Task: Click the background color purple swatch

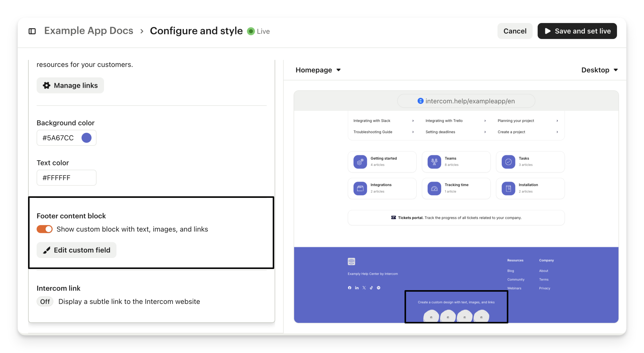Action: [x=87, y=138]
